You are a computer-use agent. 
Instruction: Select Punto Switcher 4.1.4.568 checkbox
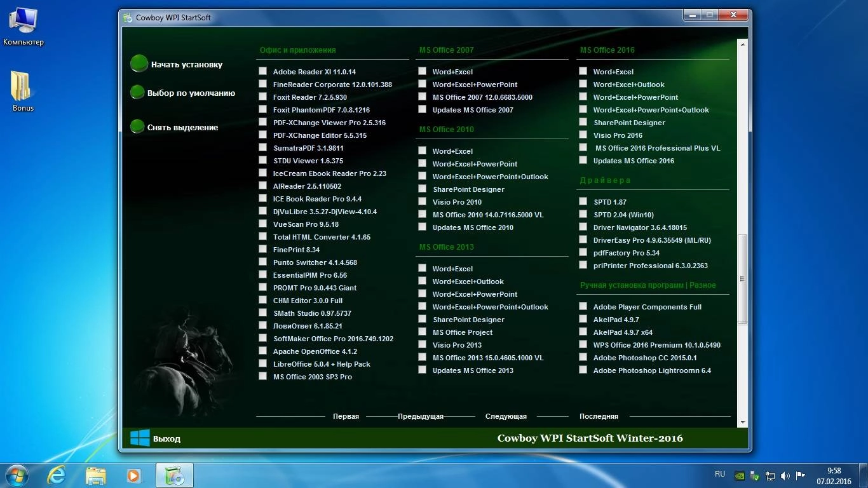263,262
